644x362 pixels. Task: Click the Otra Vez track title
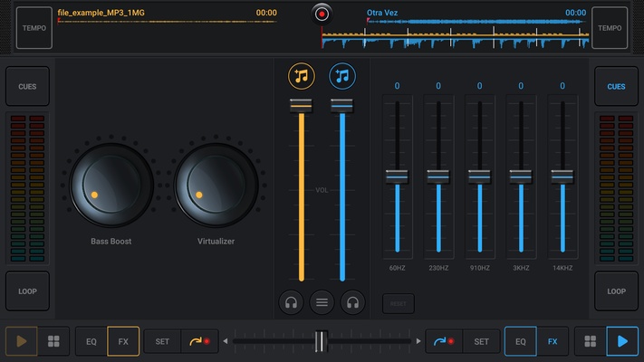click(382, 13)
